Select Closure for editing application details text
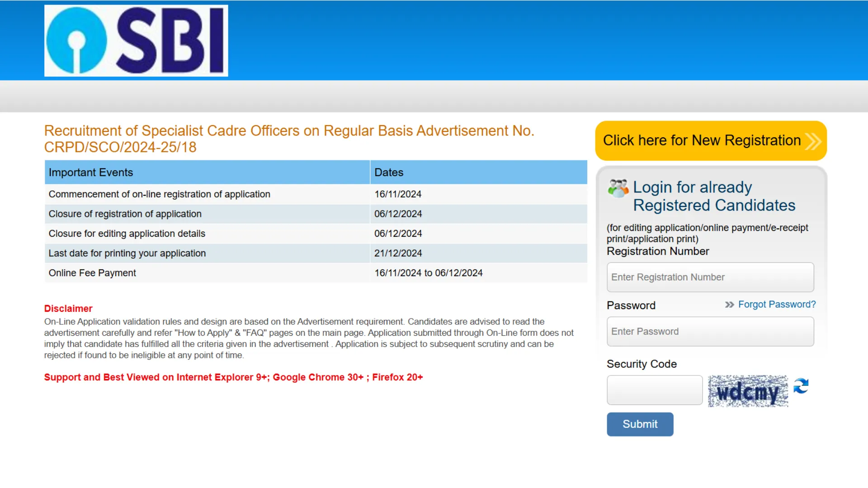The width and height of the screenshot is (868, 488). tap(127, 234)
